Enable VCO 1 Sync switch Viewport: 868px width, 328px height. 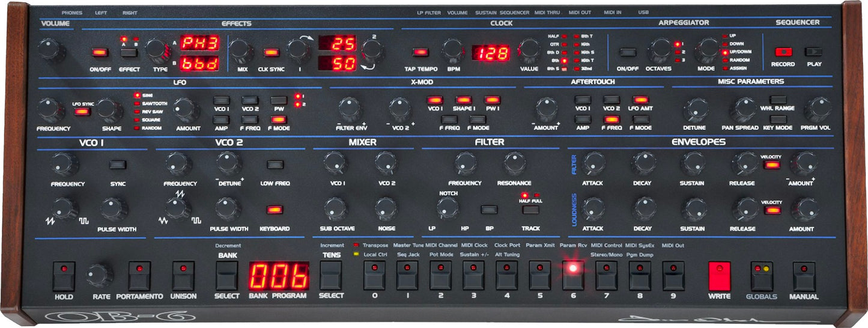tap(118, 165)
